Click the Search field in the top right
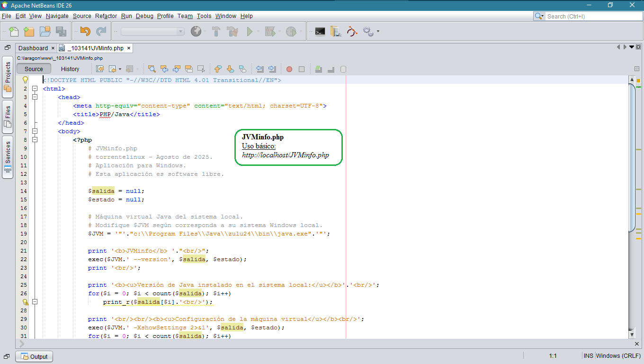The height and width of the screenshot is (364, 644). pos(592,16)
